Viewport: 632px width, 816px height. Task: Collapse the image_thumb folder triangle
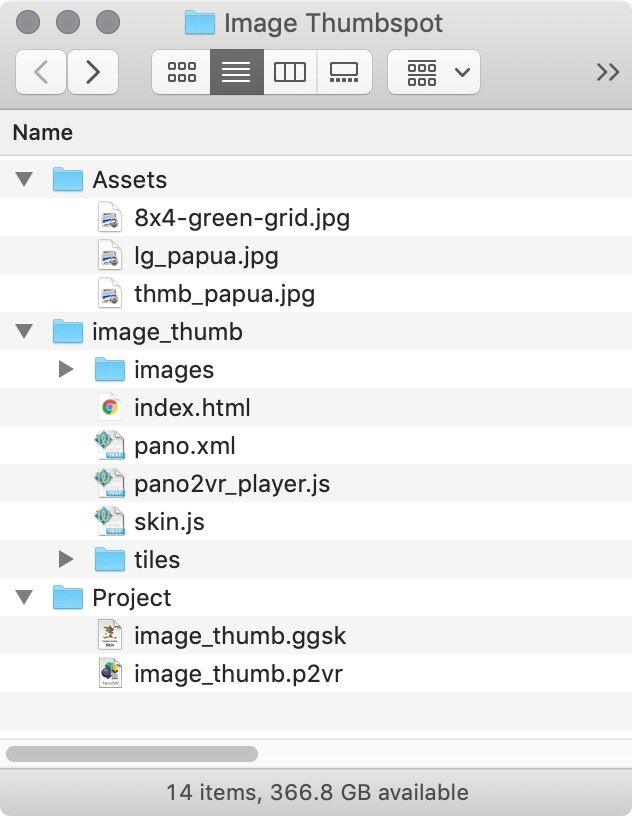tap(24, 331)
